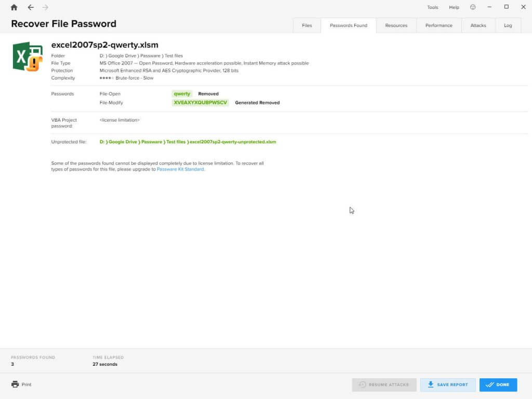Click the smiley feedback icon
532x399 pixels.
[473, 7]
